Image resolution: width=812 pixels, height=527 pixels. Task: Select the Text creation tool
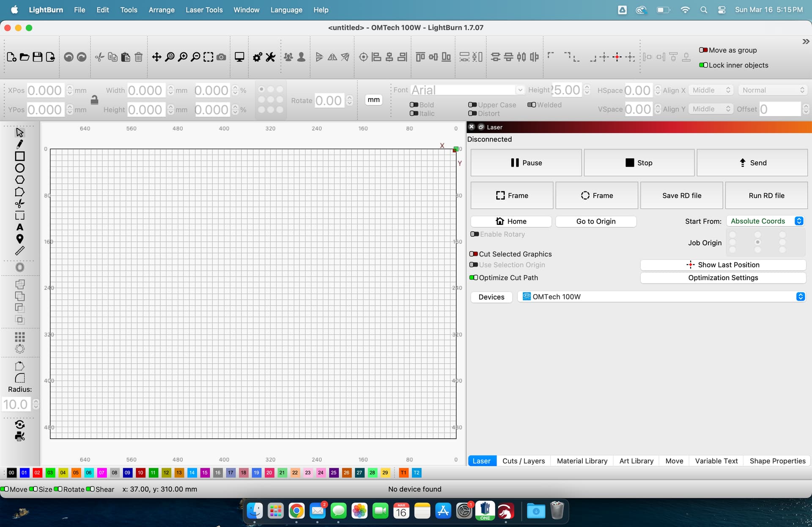pyautogui.click(x=19, y=227)
